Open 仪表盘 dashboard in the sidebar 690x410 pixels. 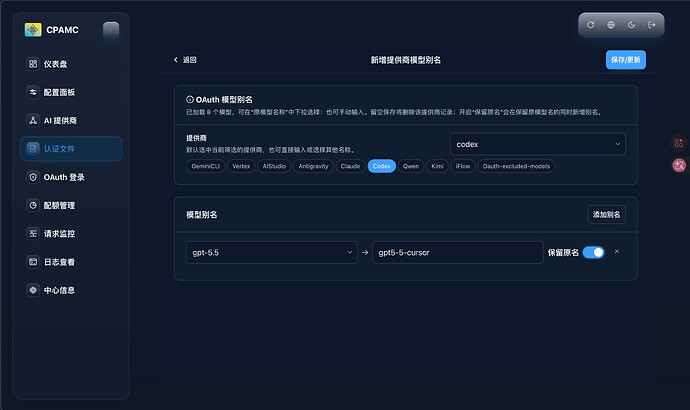click(71, 64)
